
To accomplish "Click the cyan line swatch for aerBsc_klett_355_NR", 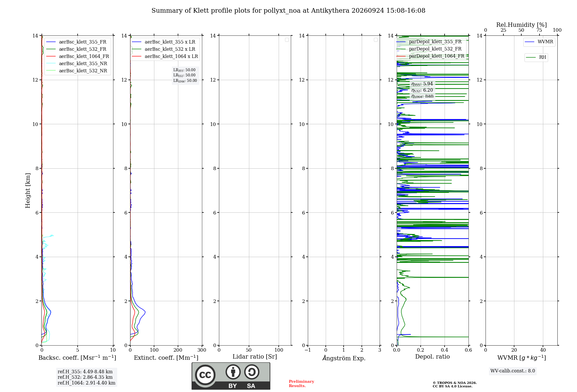I will pos(51,64).
